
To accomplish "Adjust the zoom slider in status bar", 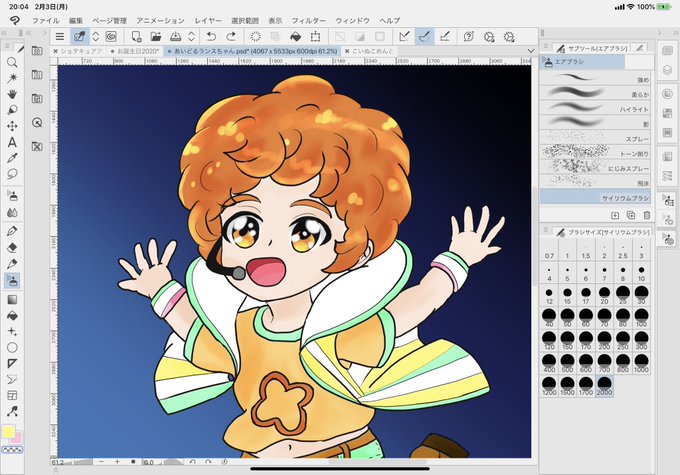I will tap(82, 462).
